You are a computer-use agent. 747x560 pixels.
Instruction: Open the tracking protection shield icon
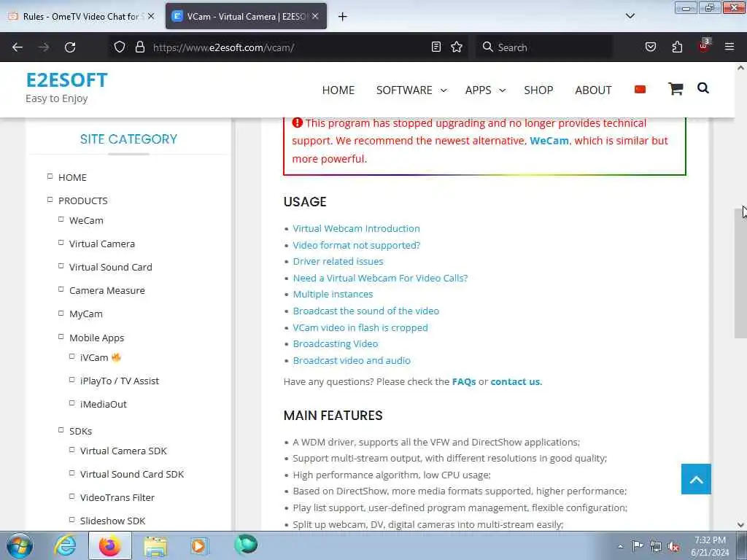[120, 47]
